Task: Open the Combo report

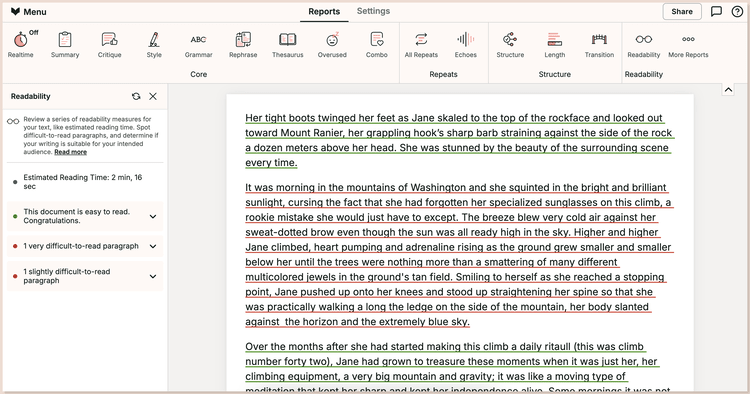Action: (x=376, y=45)
